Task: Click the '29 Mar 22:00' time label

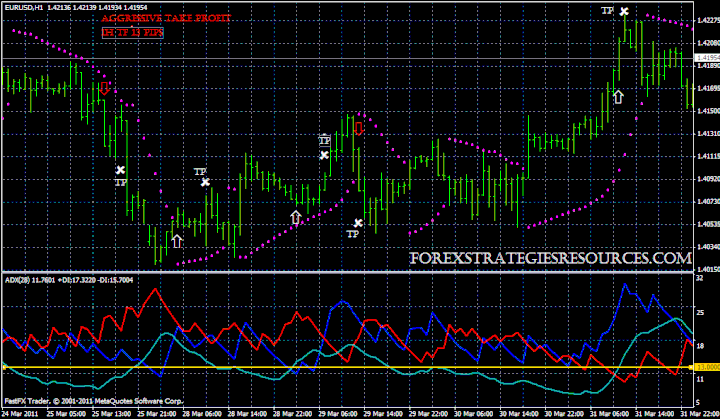Action: coord(428,414)
